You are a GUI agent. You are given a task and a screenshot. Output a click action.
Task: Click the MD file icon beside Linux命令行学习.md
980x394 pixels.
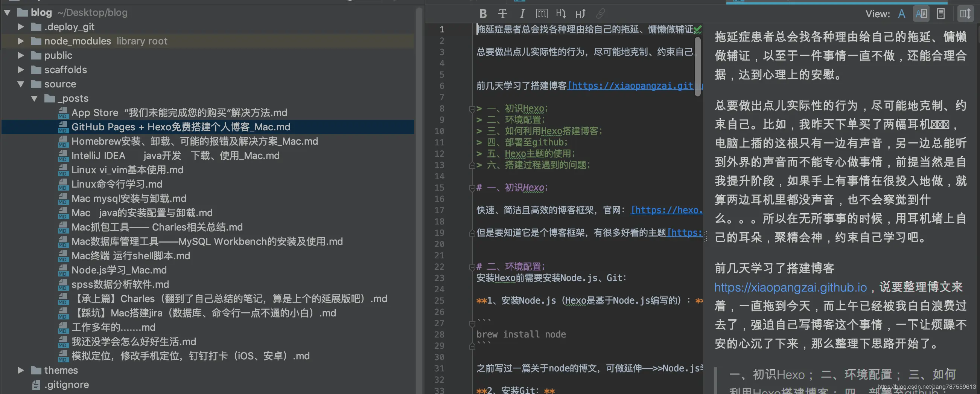(63, 184)
